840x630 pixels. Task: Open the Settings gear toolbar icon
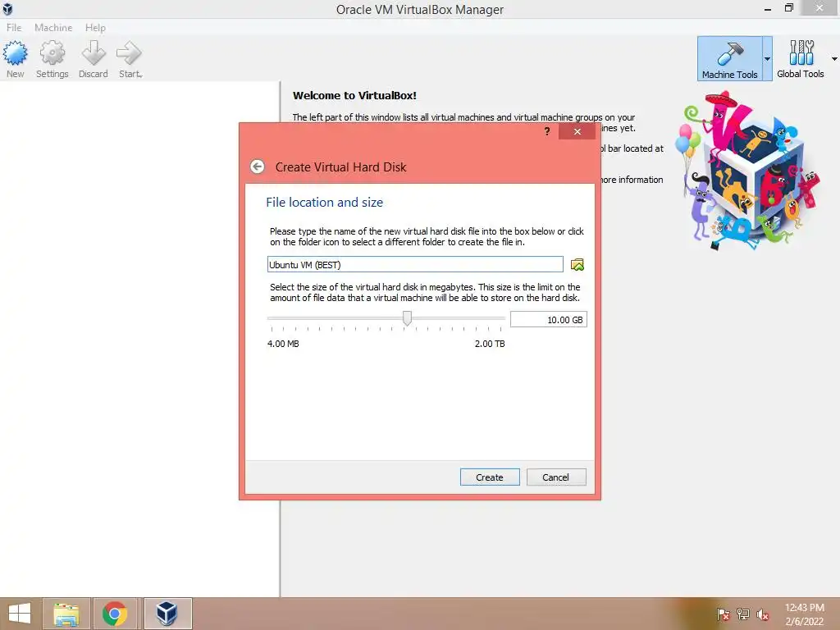pyautogui.click(x=52, y=59)
